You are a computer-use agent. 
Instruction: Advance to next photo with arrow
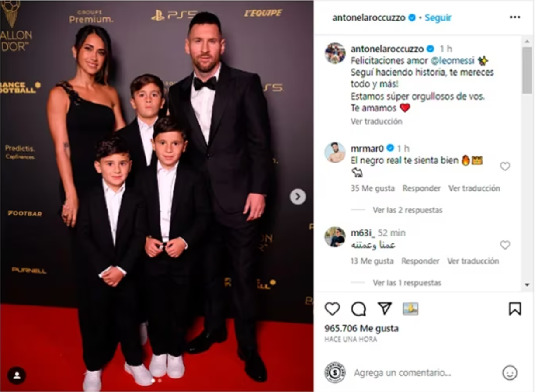[298, 197]
